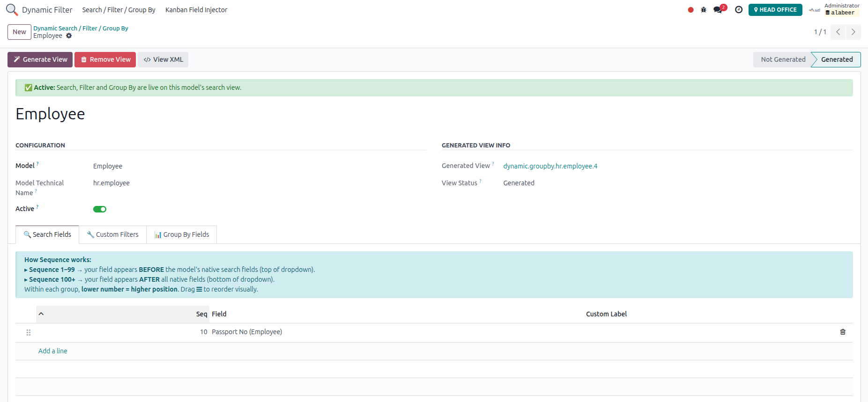Screen dimensions: 868x402
Task: Click the View XML button
Action: tap(163, 59)
